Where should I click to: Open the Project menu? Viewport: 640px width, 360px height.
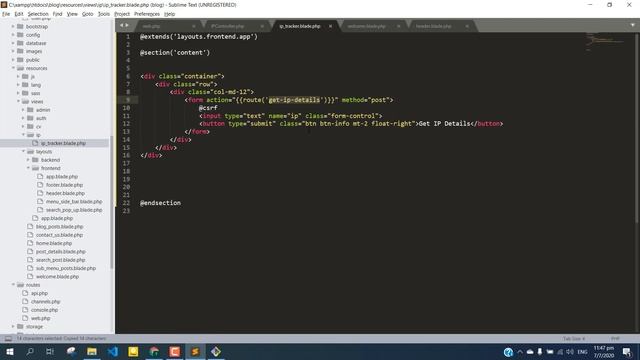[122, 14]
